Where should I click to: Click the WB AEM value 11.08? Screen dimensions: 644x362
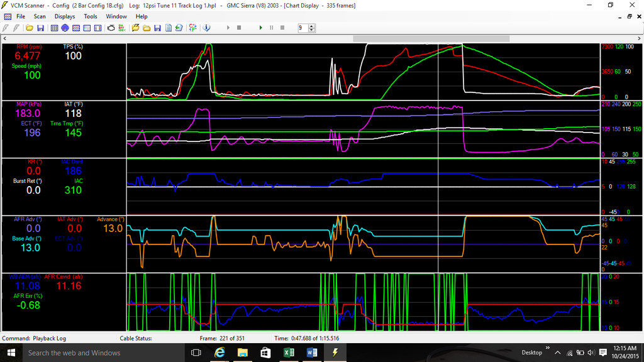point(27,286)
